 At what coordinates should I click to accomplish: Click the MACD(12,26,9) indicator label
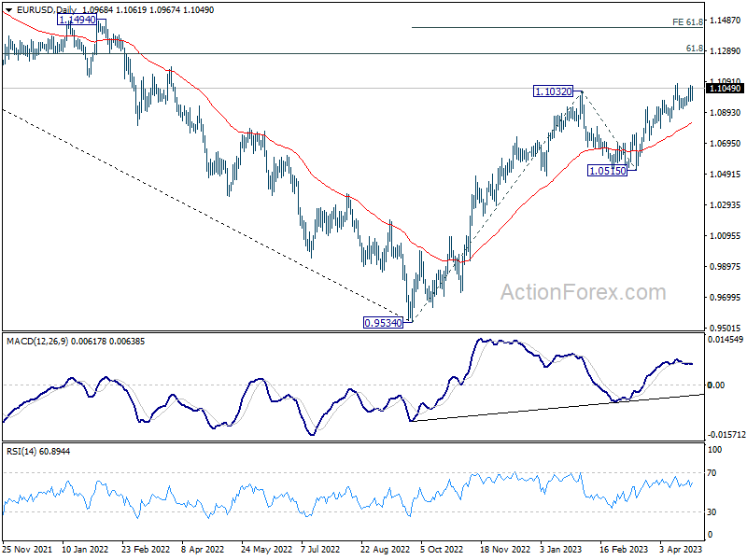click(x=37, y=342)
